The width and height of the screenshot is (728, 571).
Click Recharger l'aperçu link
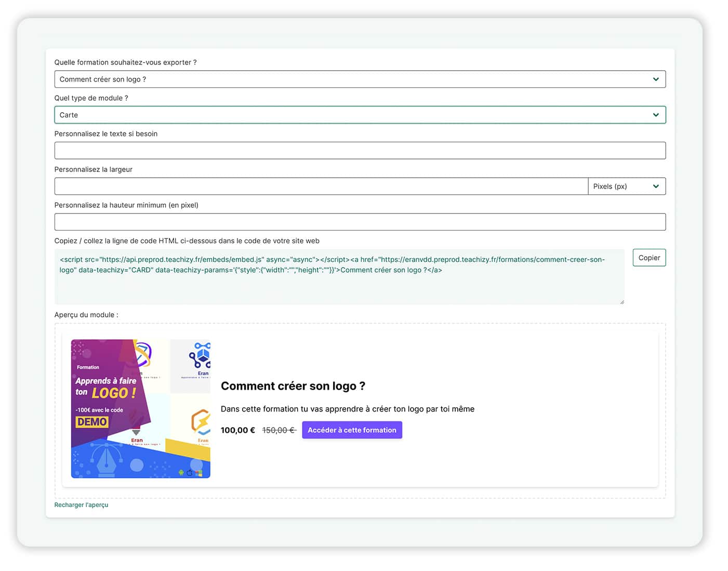click(x=81, y=505)
